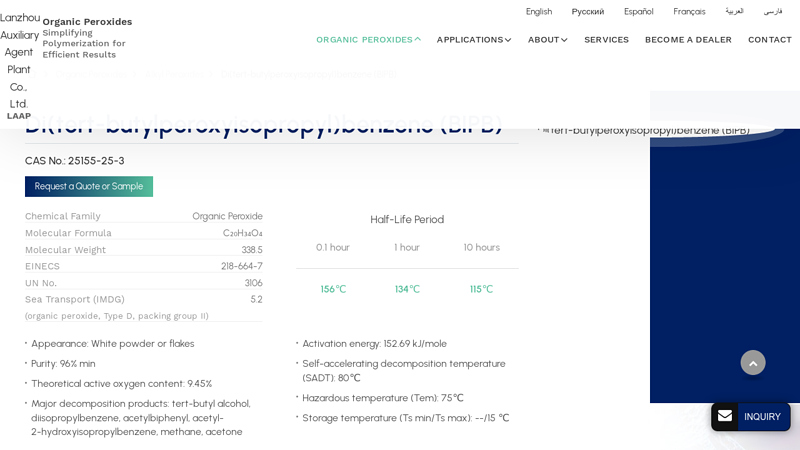Viewport: 800px width, 450px height.
Task: Go to the Services page
Action: point(606,40)
